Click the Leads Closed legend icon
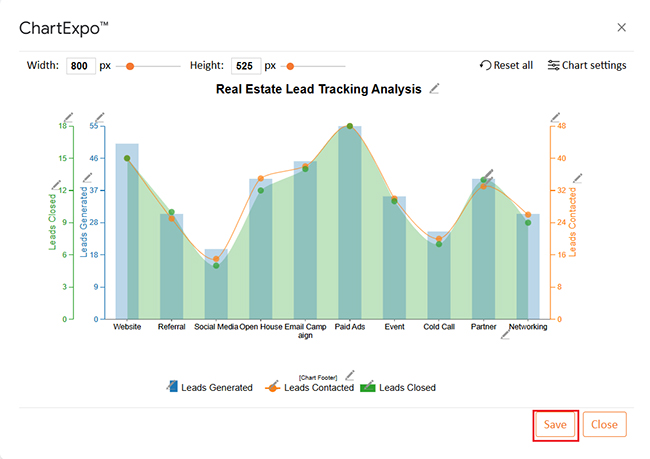The height and width of the screenshot is (459, 650). 366,387
